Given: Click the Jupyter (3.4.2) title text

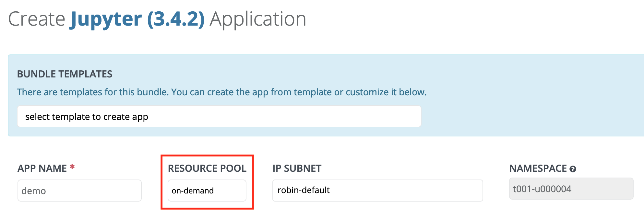Looking at the screenshot, I should [x=137, y=19].
